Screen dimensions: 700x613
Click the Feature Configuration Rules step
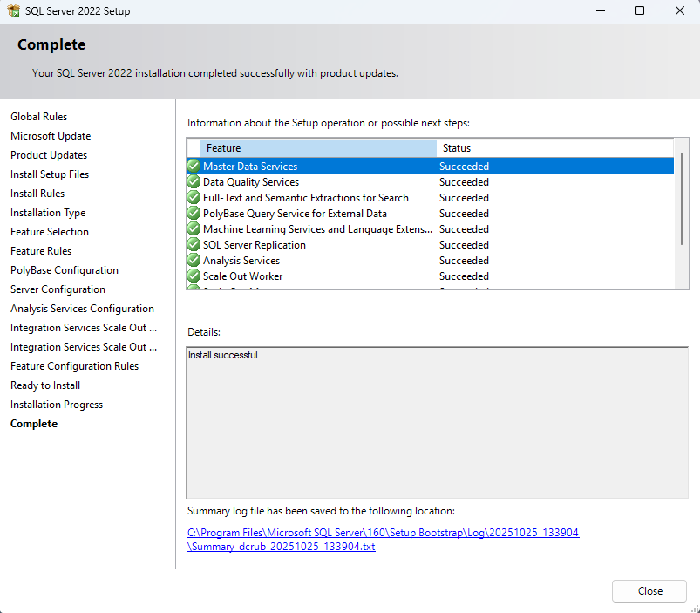tap(75, 366)
